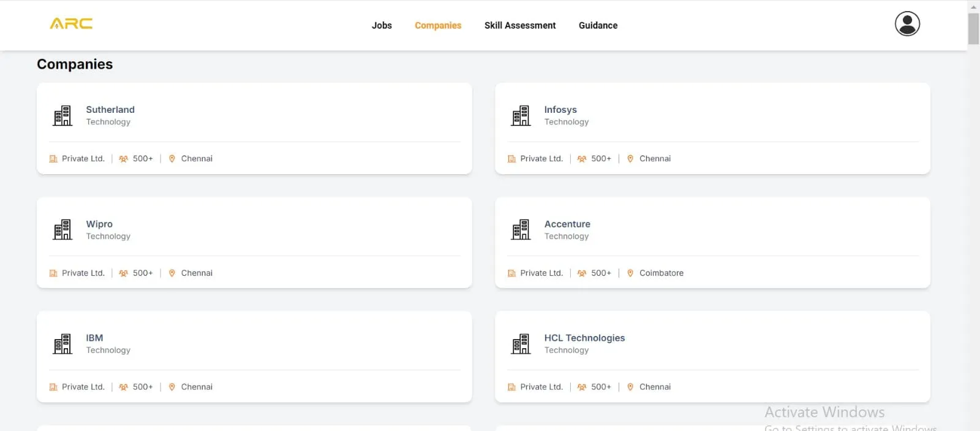
Task: Open the HCL Technologies name link
Action: (x=584, y=338)
